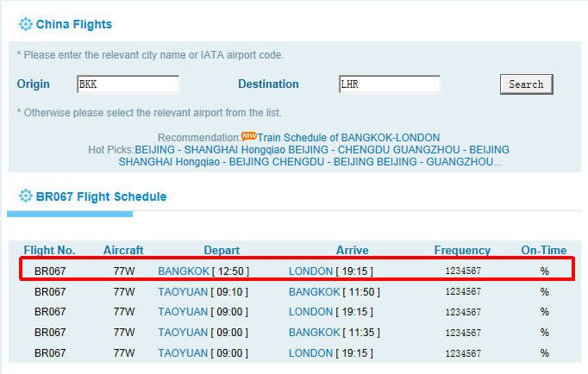Click BANGKOK departure link at 12:50
588x374 pixels.
(x=184, y=271)
